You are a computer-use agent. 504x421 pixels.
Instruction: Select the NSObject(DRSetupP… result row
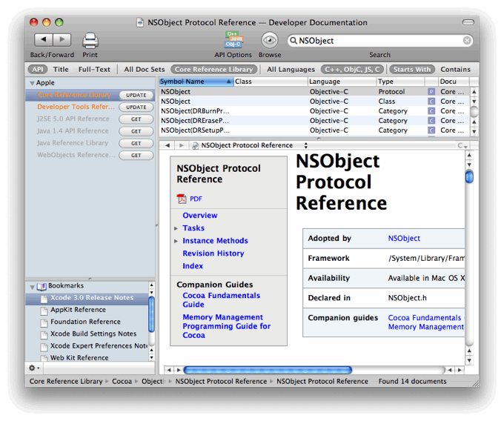315,130
